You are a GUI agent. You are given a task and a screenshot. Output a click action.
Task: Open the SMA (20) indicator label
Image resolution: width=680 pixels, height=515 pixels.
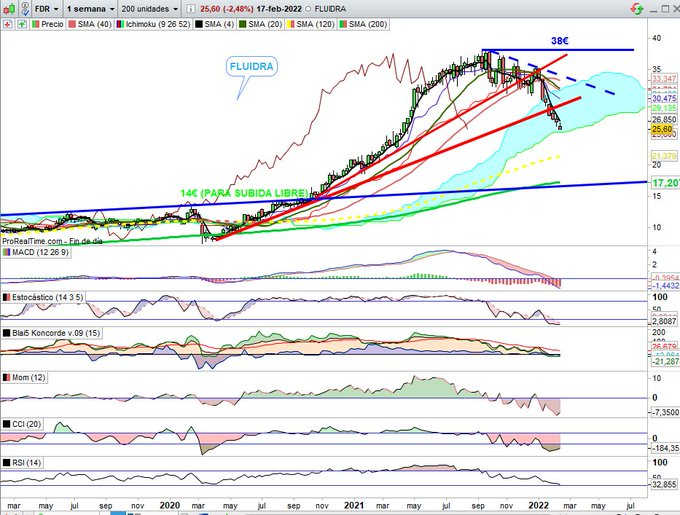point(265,24)
